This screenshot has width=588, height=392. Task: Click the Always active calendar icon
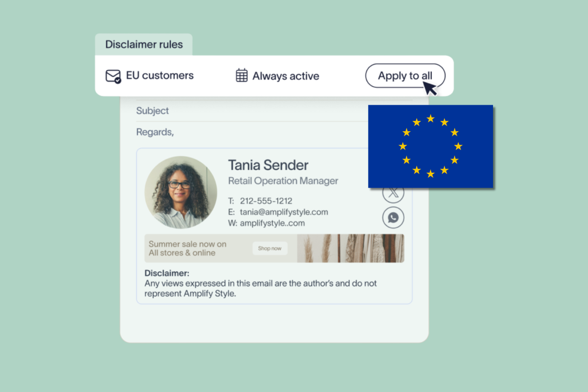[242, 76]
